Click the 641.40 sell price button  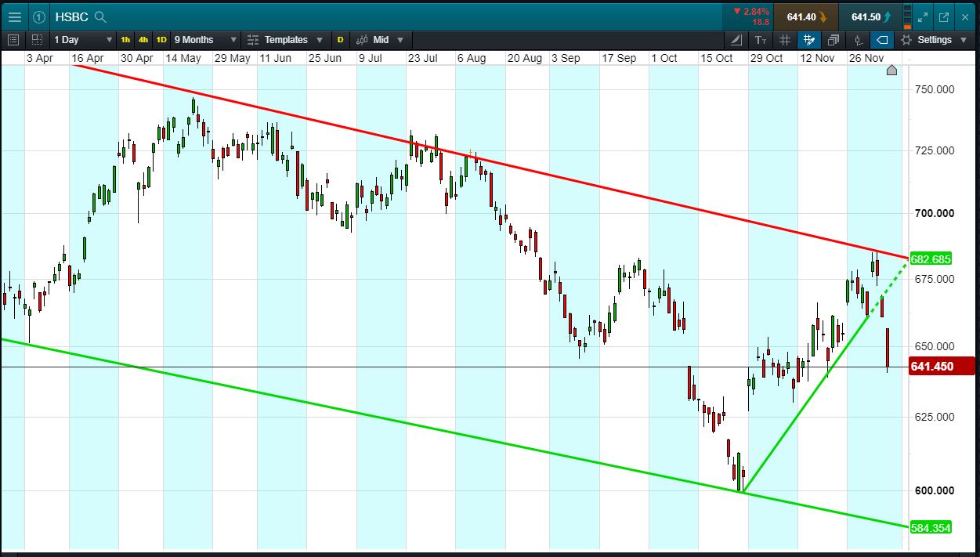pyautogui.click(x=805, y=16)
